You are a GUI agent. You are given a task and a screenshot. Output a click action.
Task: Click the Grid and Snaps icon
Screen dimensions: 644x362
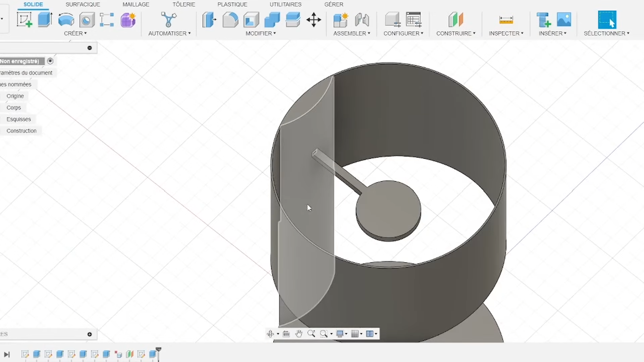355,334
